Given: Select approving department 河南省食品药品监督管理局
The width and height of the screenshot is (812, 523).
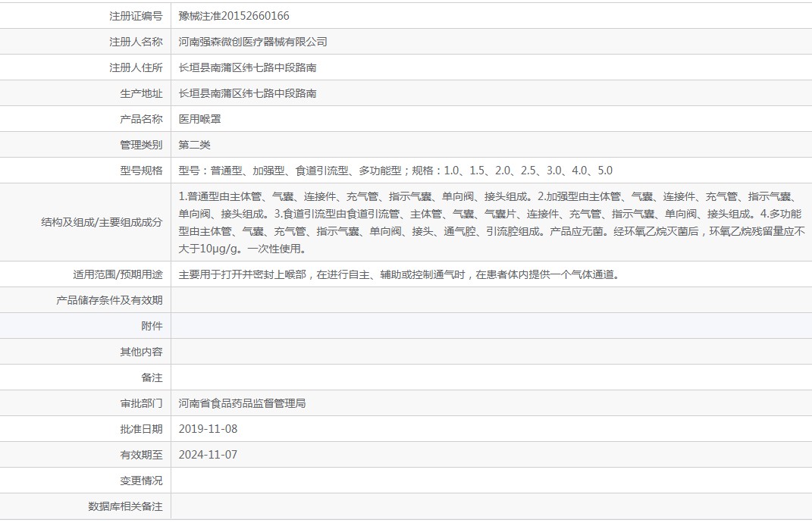Looking at the screenshot, I should (x=242, y=403).
